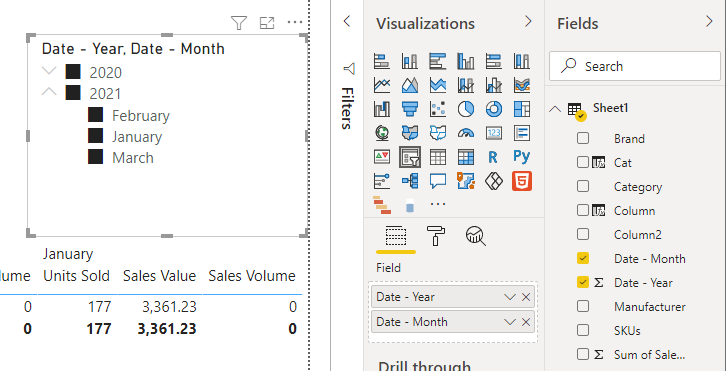This screenshot has width=726, height=371.
Task: Select the Card (123) visual
Action: coord(494,133)
